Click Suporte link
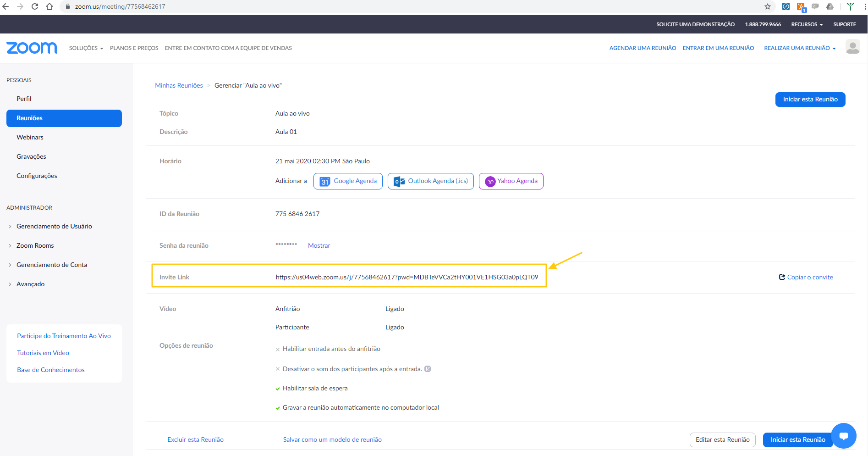This screenshot has width=868, height=456. pyautogui.click(x=845, y=24)
